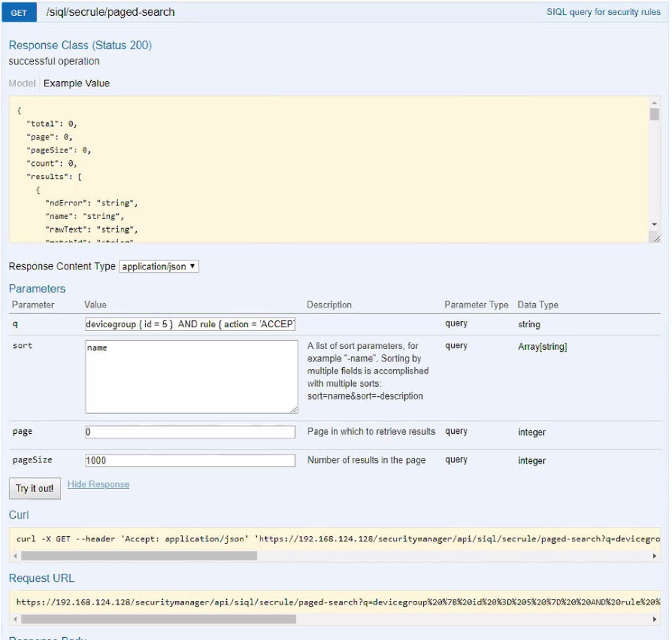The height and width of the screenshot is (640, 672).
Task: Focus the page value input field
Action: tap(190, 432)
